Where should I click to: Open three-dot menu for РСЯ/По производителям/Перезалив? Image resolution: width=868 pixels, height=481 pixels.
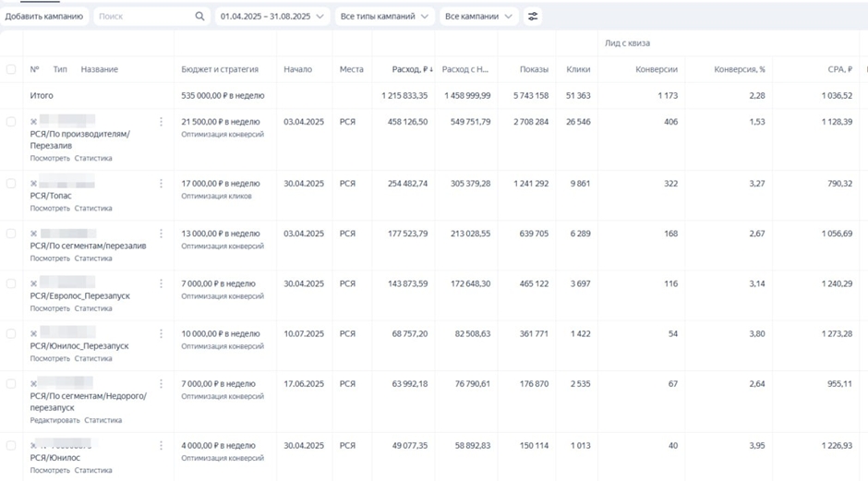[x=161, y=122]
